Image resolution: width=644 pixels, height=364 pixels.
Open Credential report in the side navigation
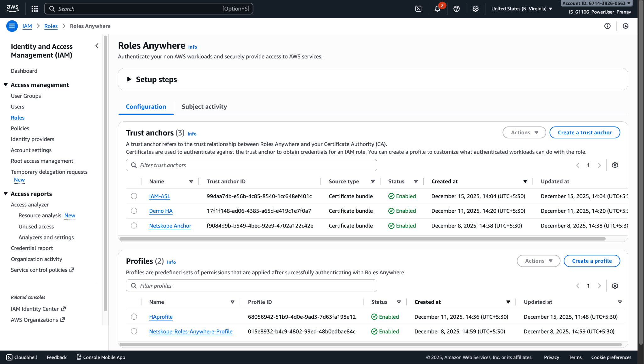32,248
